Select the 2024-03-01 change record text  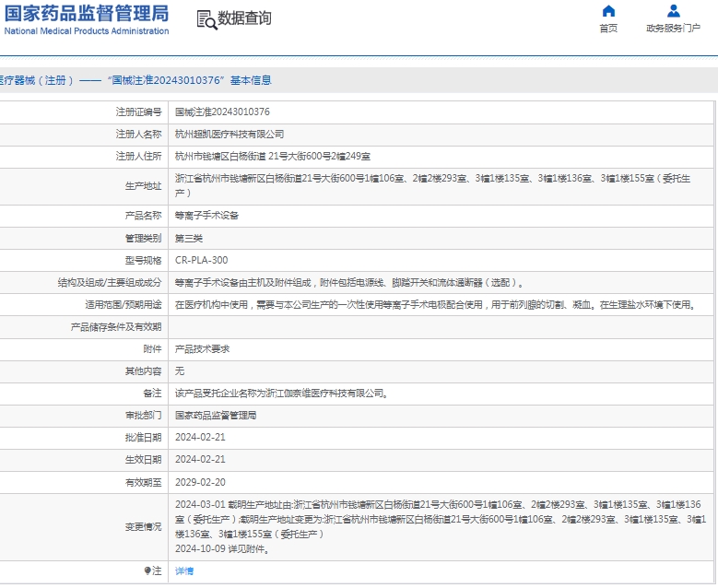click(441, 519)
